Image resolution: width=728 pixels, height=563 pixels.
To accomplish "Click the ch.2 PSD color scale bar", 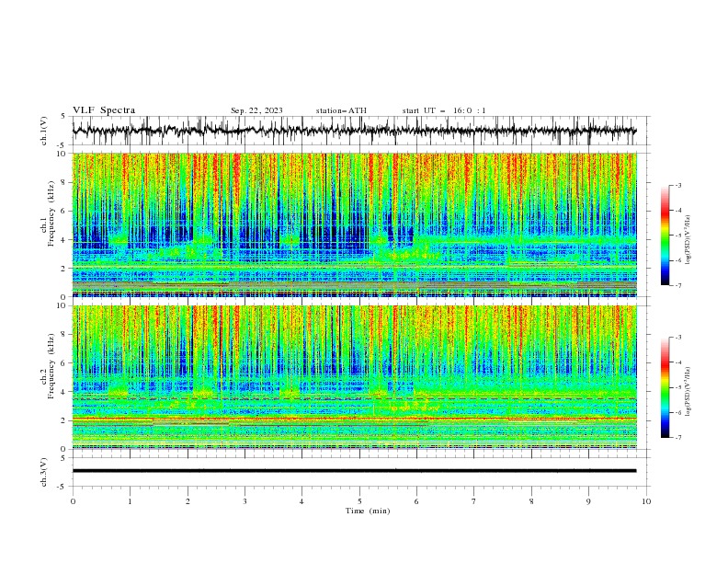I will point(665,387).
